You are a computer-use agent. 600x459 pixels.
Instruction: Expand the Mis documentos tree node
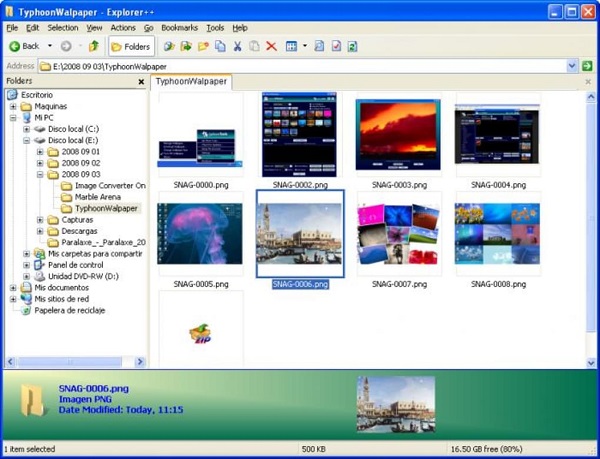(x=13, y=287)
